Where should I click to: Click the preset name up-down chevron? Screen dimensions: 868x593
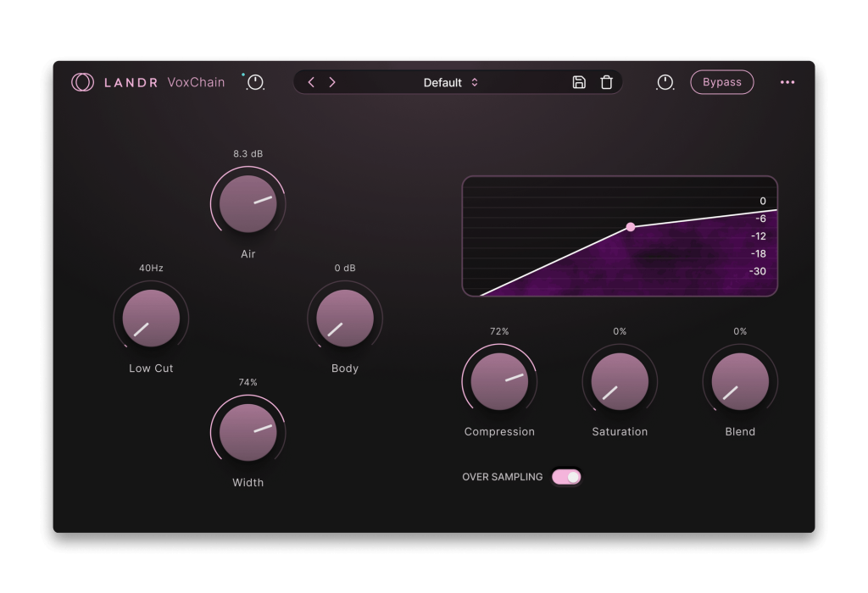click(475, 82)
